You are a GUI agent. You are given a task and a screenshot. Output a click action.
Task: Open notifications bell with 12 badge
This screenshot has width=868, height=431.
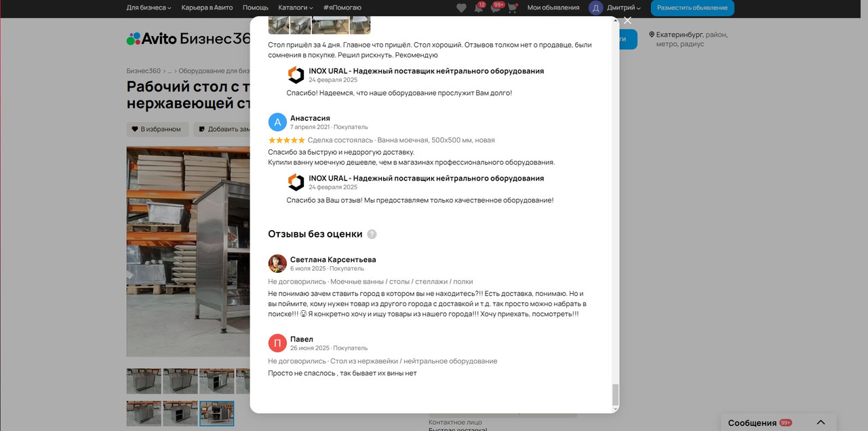tap(478, 7)
